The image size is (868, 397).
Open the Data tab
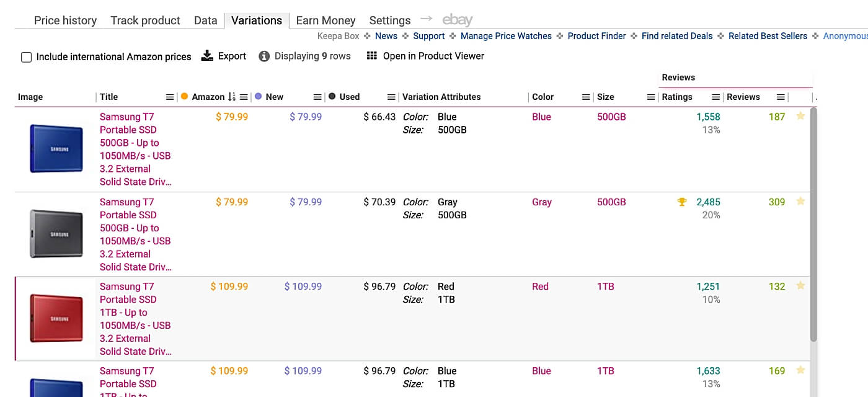point(205,20)
